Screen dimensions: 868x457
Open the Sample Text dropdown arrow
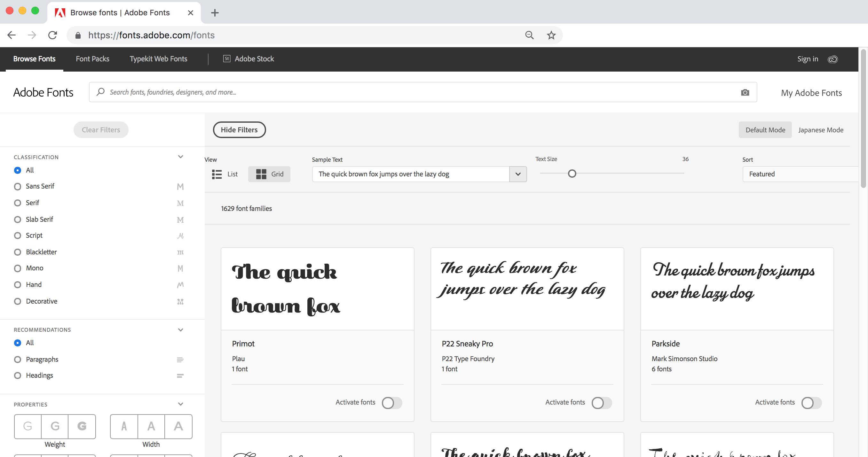[x=518, y=174]
